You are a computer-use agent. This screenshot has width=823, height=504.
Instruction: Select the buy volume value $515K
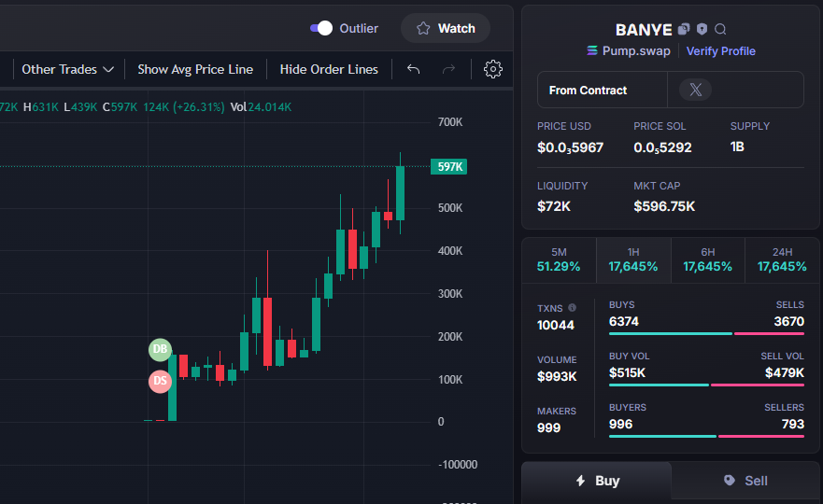click(x=627, y=373)
